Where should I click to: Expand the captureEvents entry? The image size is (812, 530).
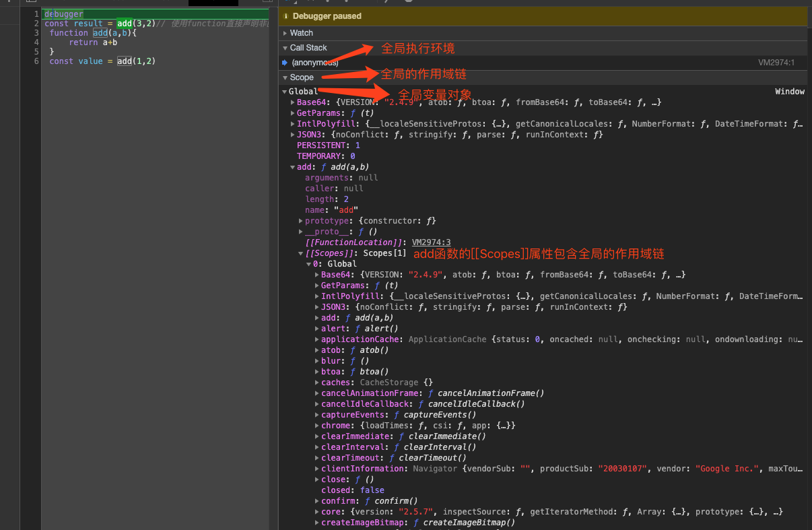[317, 415]
